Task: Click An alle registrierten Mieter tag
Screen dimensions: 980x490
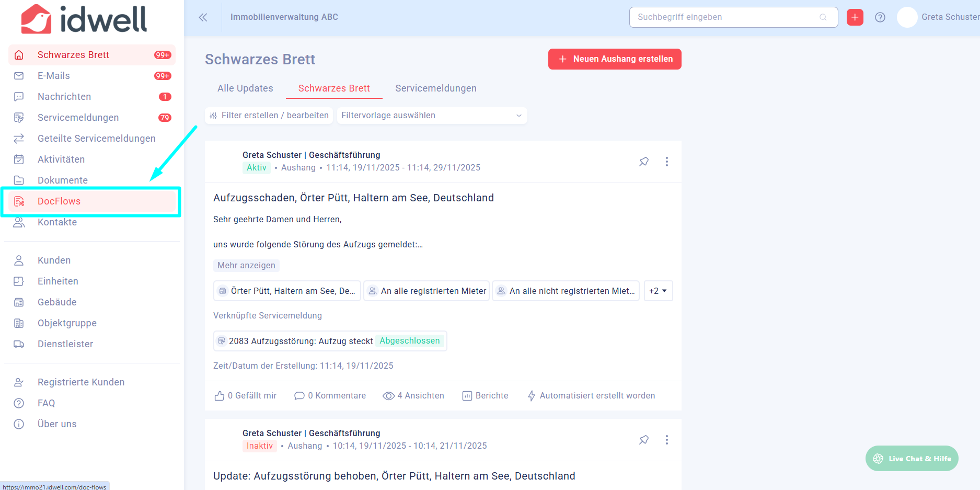Action: click(426, 291)
